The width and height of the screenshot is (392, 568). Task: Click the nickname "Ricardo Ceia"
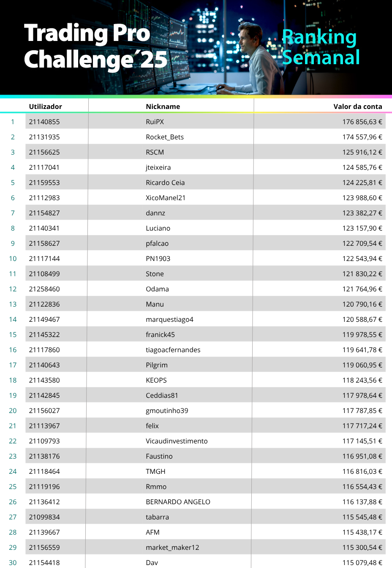point(165,182)
